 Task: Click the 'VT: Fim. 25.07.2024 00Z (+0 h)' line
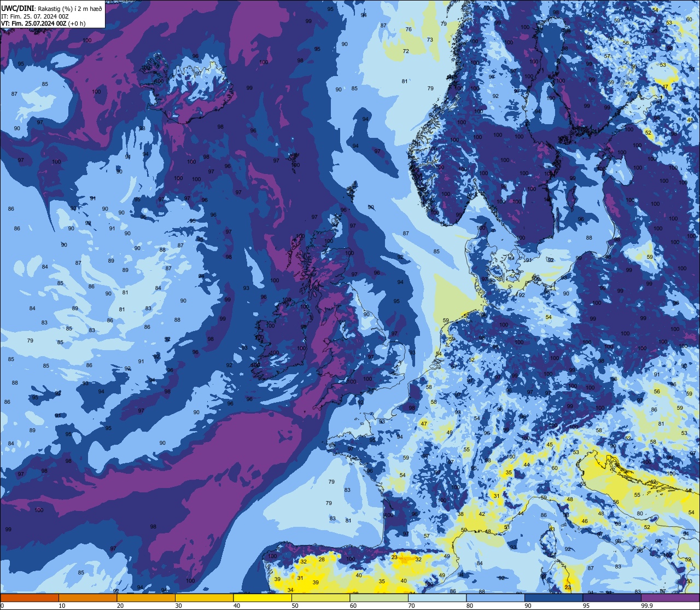tap(43, 24)
